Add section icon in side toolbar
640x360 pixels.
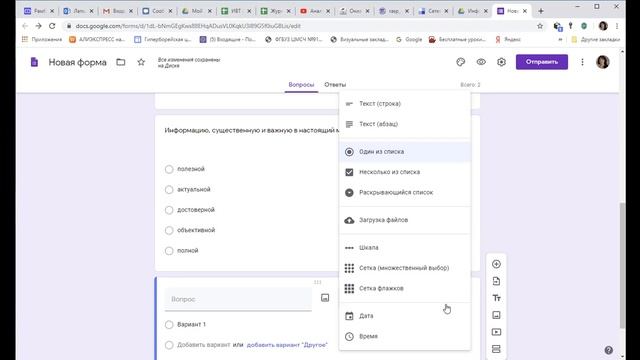click(x=496, y=349)
